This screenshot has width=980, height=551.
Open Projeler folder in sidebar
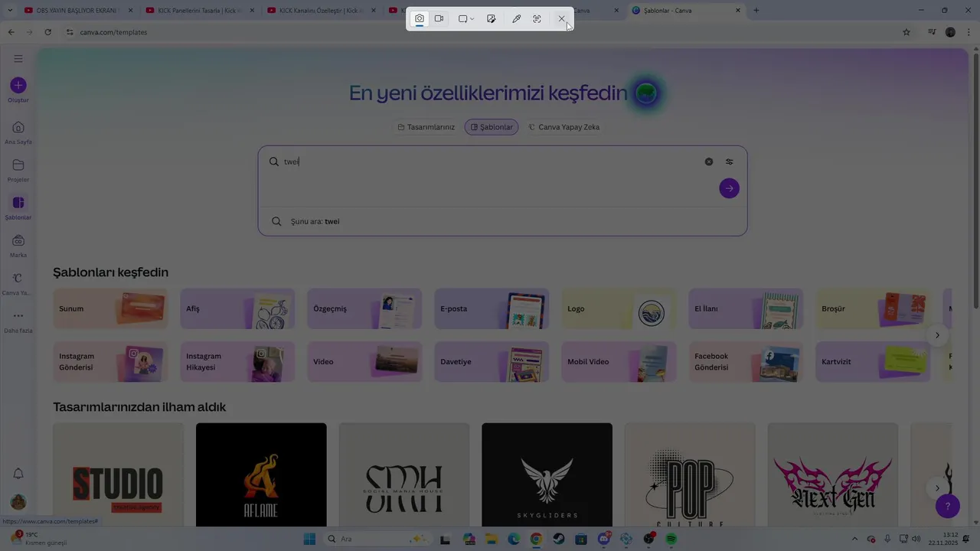pyautogui.click(x=18, y=170)
